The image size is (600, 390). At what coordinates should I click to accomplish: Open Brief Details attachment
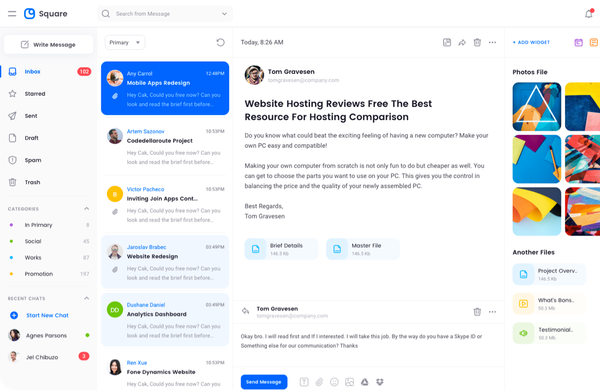(x=281, y=249)
